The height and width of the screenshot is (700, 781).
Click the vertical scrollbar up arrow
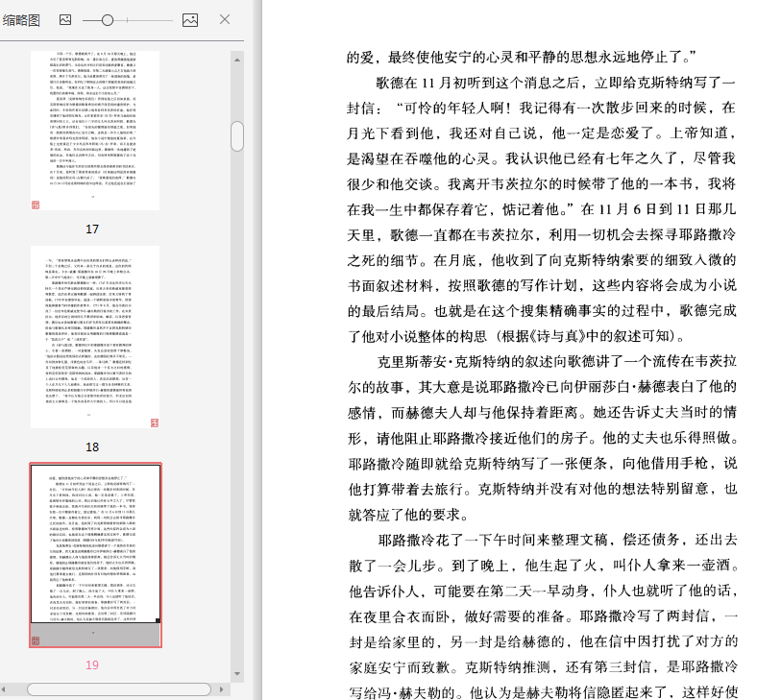tap(237, 60)
